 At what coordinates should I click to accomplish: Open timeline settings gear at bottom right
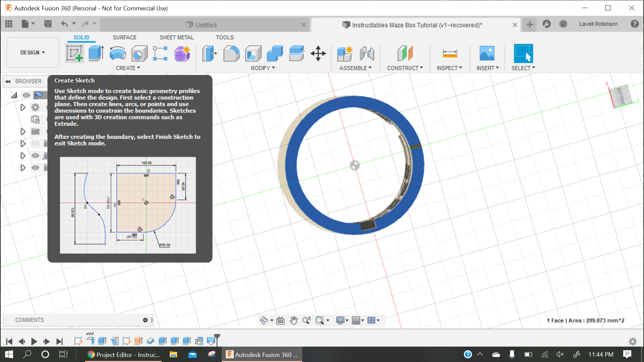click(633, 342)
